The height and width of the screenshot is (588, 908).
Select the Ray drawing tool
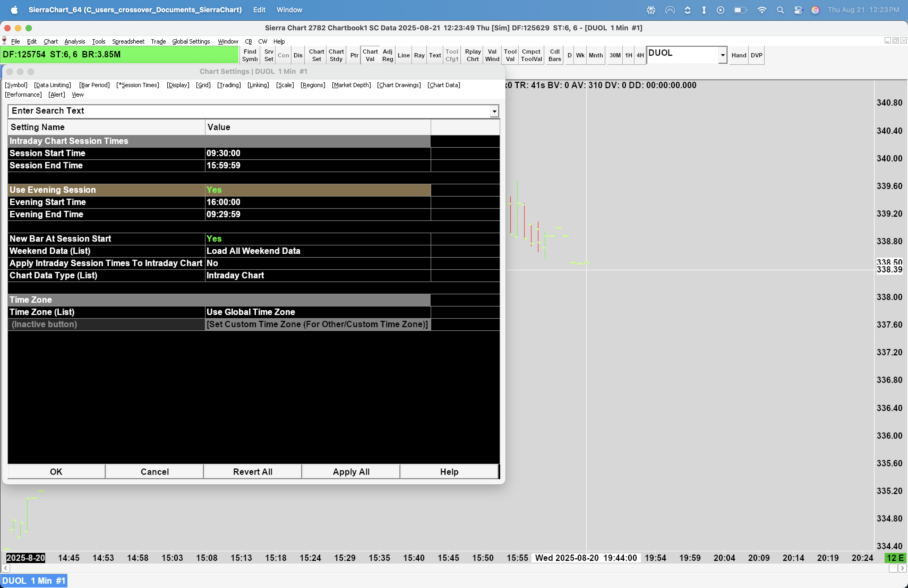[419, 55]
